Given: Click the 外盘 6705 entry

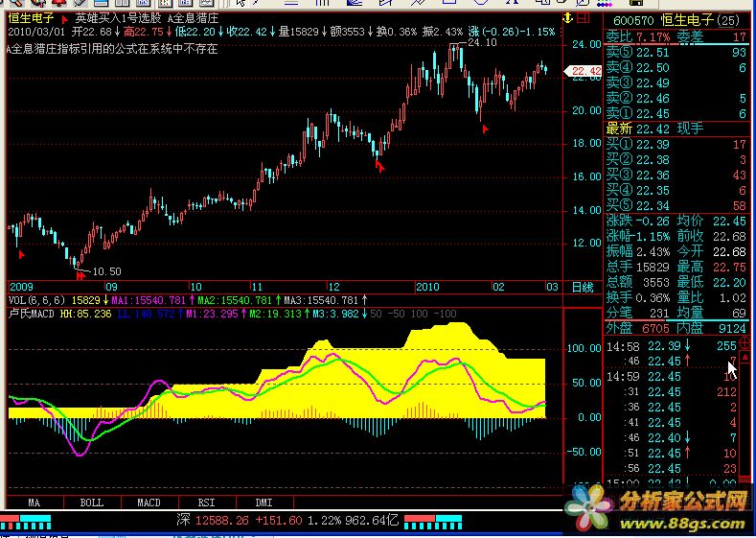Looking at the screenshot, I should point(638,329).
